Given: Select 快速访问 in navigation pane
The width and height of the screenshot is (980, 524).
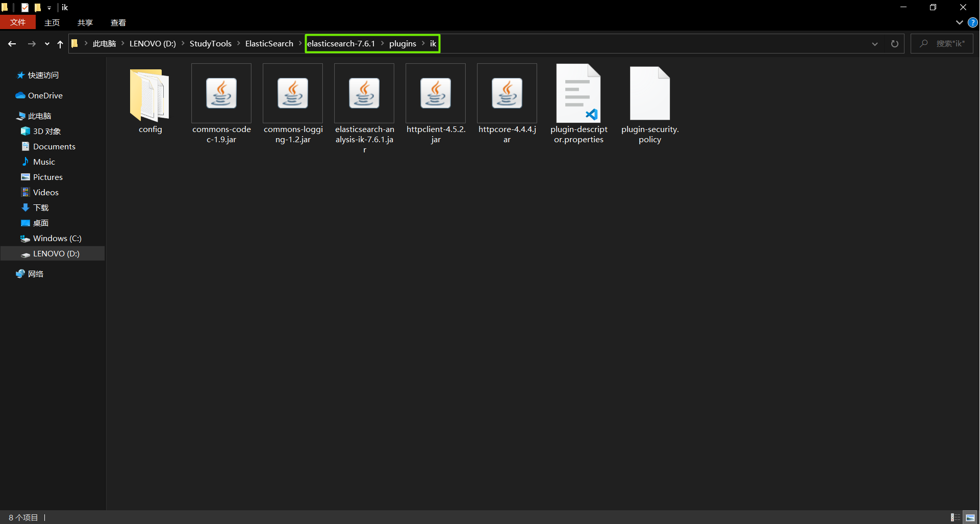Looking at the screenshot, I should point(43,75).
